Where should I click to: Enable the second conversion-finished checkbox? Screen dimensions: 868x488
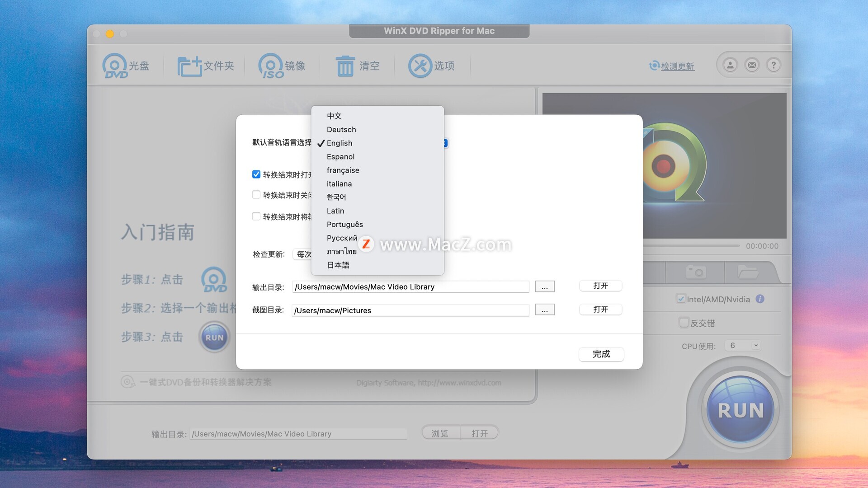click(256, 195)
